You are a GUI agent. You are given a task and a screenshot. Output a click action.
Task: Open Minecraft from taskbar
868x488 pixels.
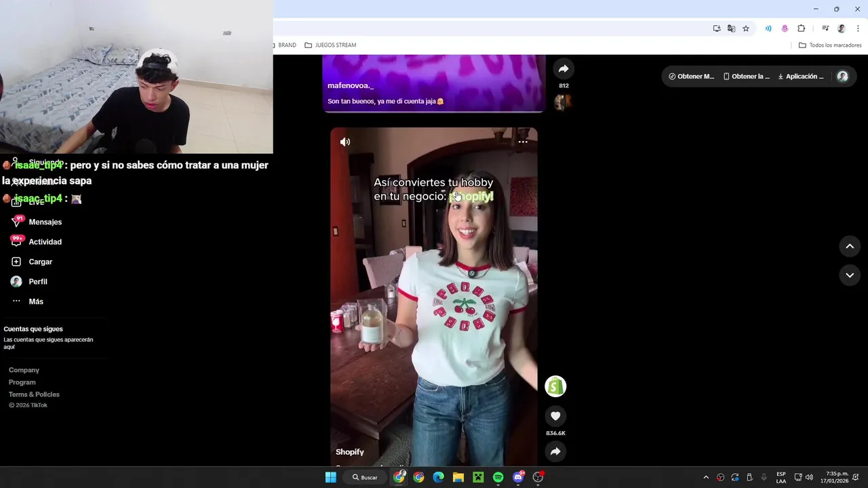pos(478,477)
